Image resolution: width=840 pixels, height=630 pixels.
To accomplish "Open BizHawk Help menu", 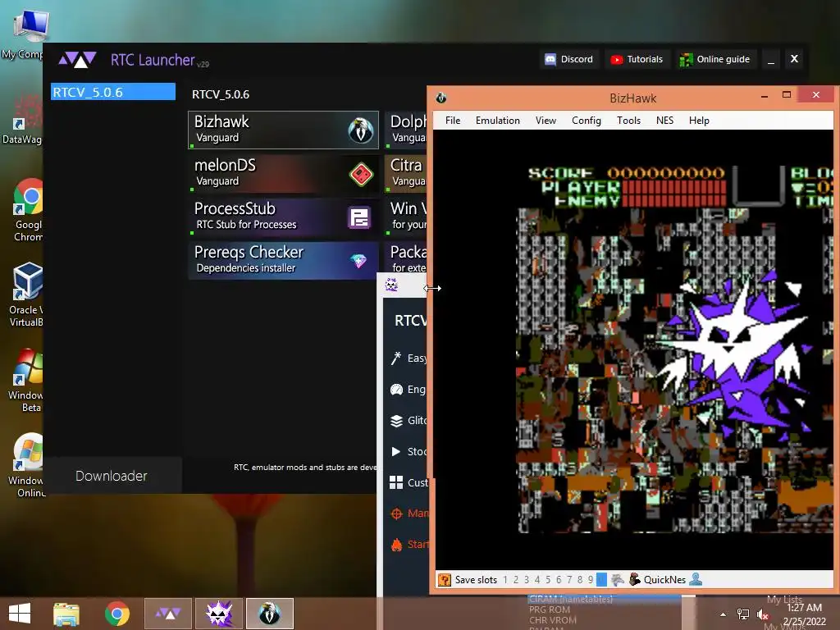I will (x=699, y=121).
